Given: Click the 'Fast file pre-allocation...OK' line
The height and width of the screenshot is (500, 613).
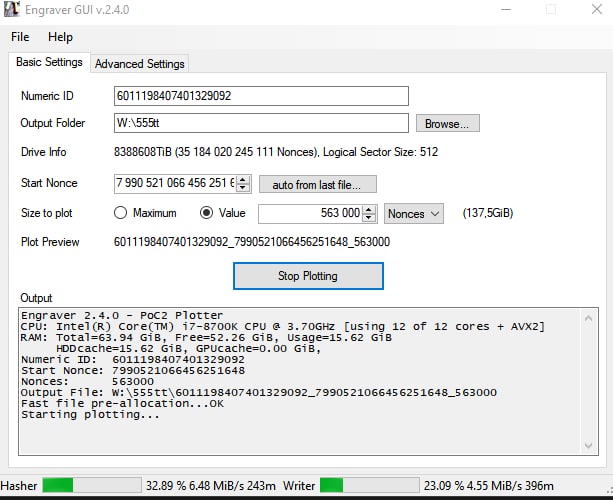Looking at the screenshot, I should pos(122,404).
